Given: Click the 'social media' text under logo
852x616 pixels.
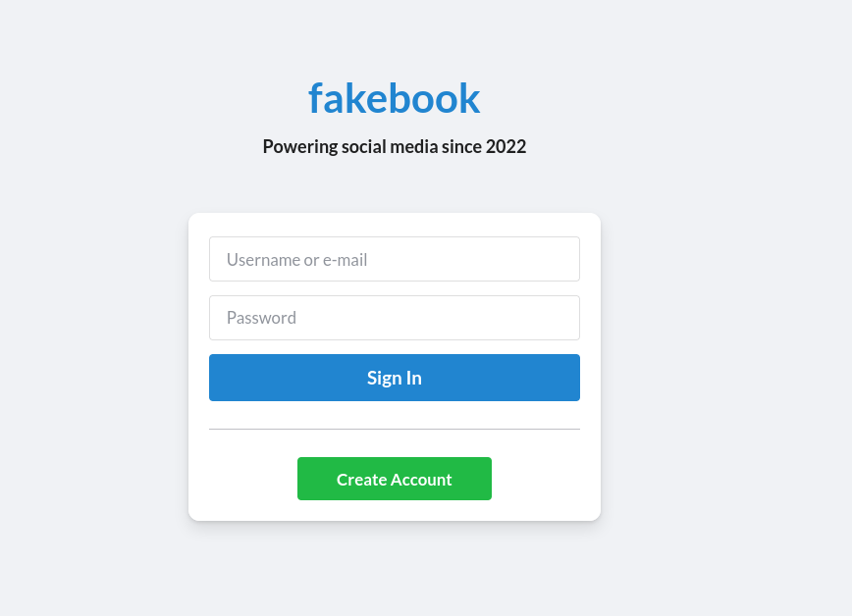Looking at the screenshot, I should (389, 147).
